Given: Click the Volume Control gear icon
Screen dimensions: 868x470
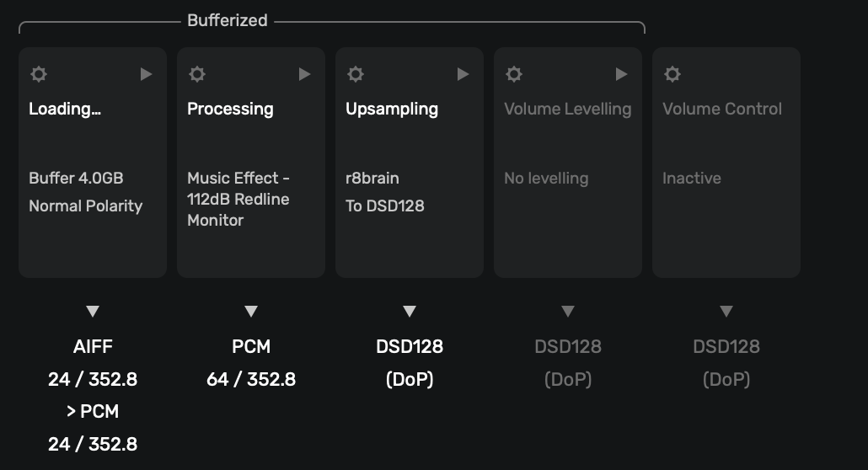Looking at the screenshot, I should click(x=672, y=74).
